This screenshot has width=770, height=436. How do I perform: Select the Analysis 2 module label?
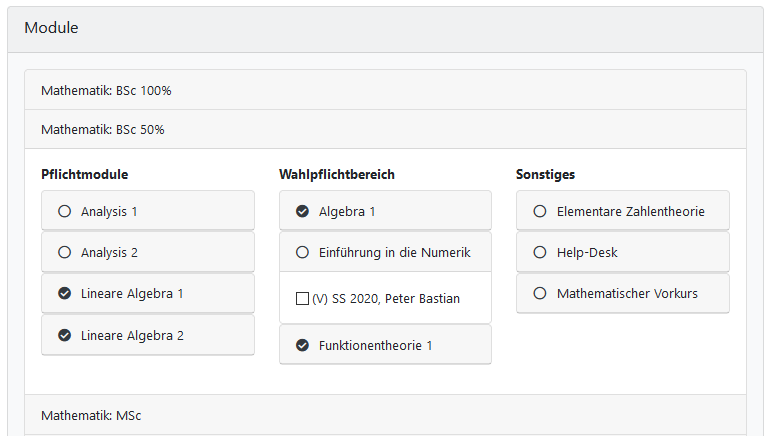click(109, 252)
